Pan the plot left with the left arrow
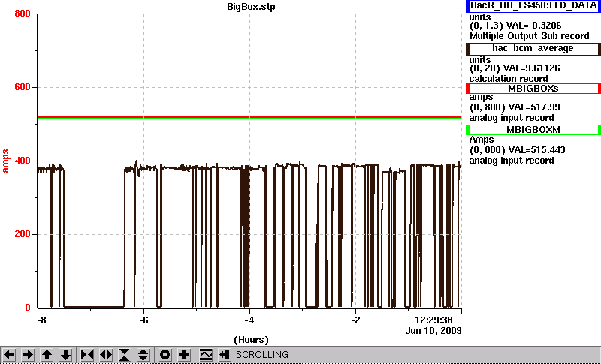The height and width of the screenshot is (364, 601). (x=9, y=355)
